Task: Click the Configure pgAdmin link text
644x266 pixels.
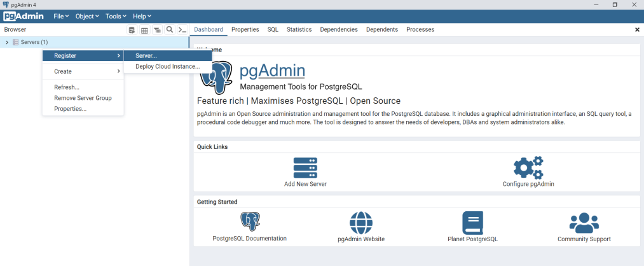Action: pyautogui.click(x=528, y=184)
